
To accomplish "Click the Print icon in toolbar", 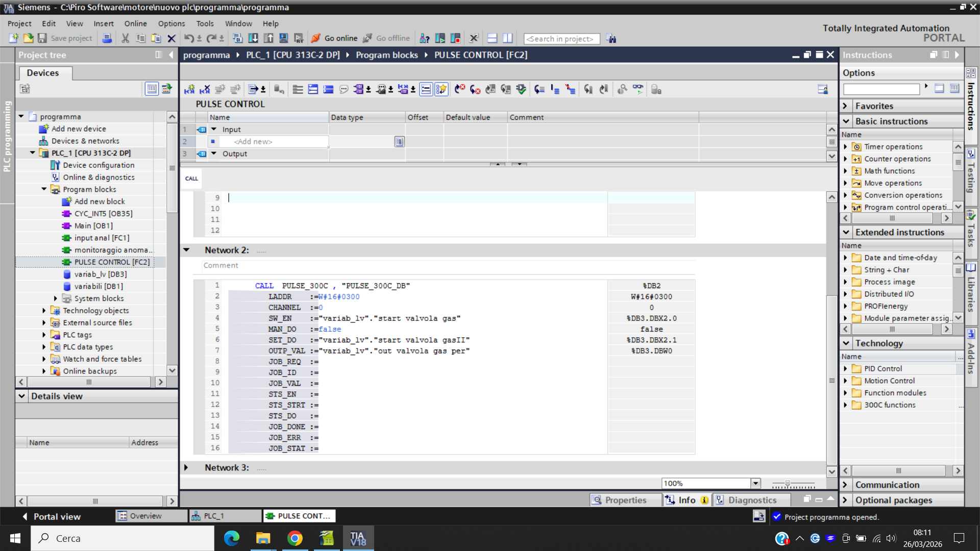I will [x=107, y=38].
